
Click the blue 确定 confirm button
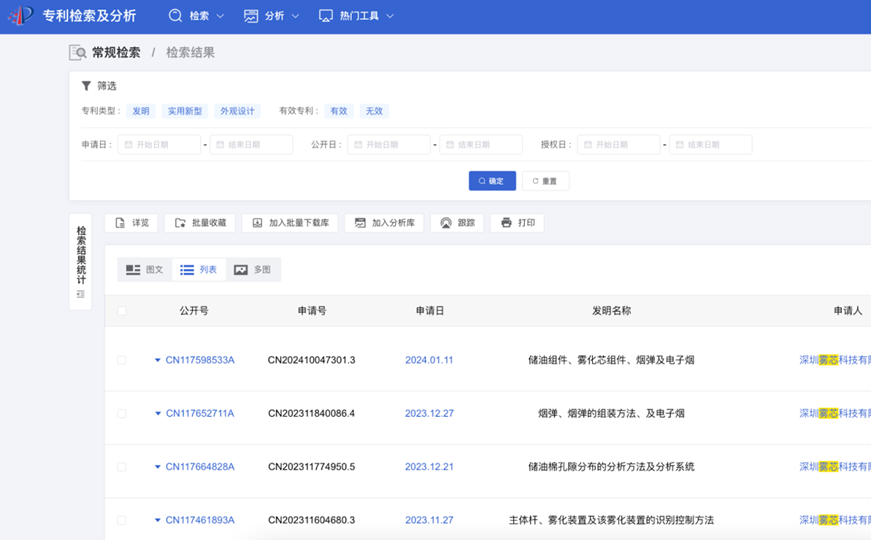[x=492, y=181]
